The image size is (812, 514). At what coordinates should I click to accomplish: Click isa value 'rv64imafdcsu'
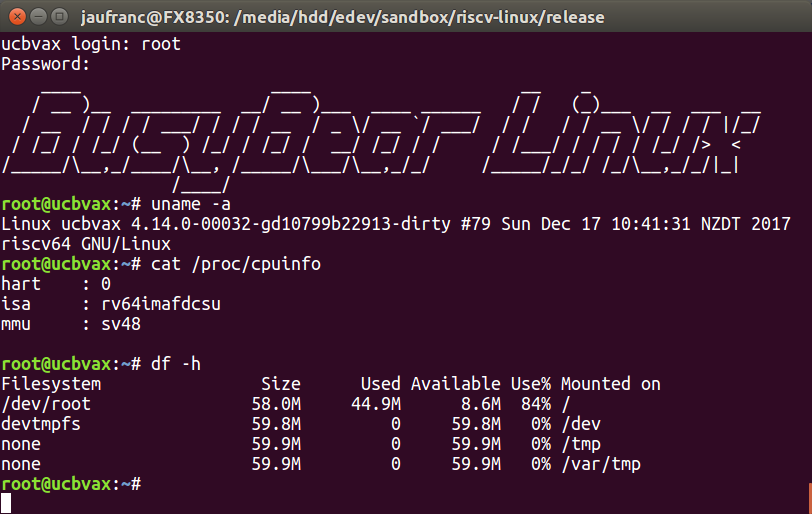(x=161, y=304)
